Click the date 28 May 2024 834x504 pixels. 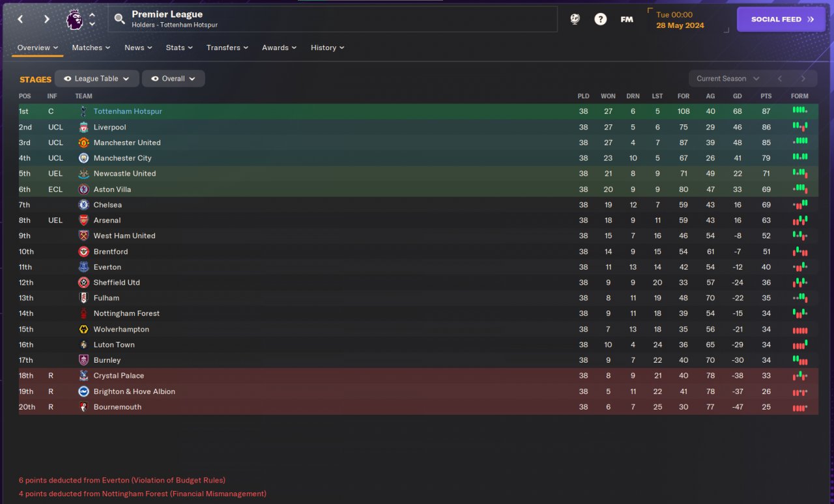point(680,25)
